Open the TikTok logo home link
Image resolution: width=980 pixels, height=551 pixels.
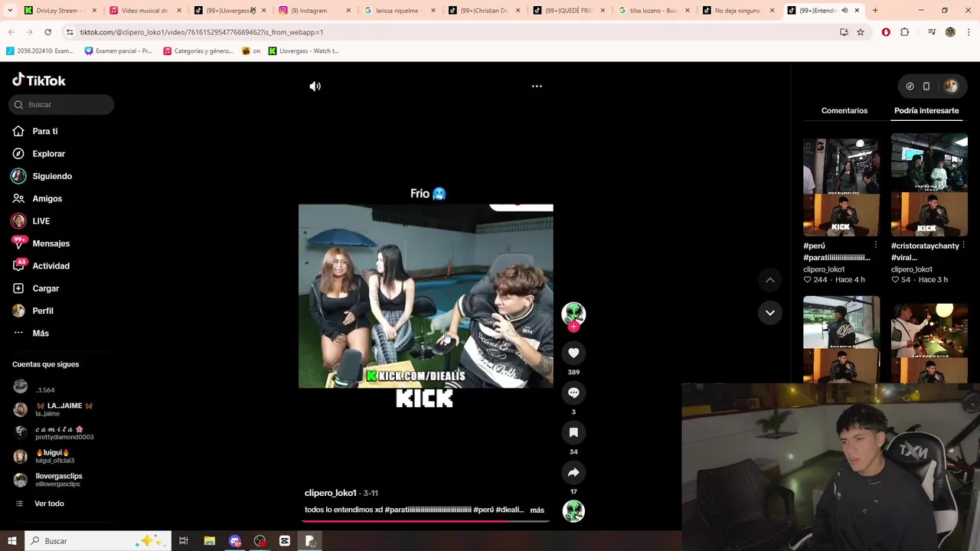click(x=39, y=80)
